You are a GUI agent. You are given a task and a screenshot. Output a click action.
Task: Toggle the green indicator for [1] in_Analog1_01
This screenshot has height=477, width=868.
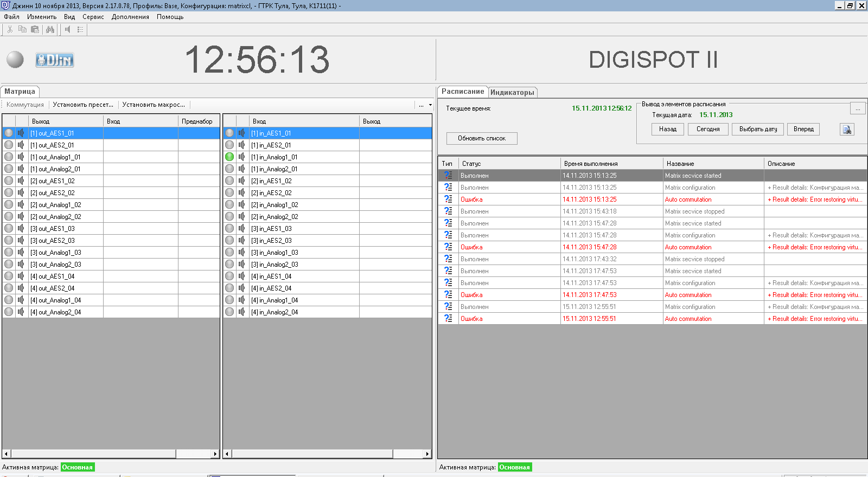click(229, 157)
